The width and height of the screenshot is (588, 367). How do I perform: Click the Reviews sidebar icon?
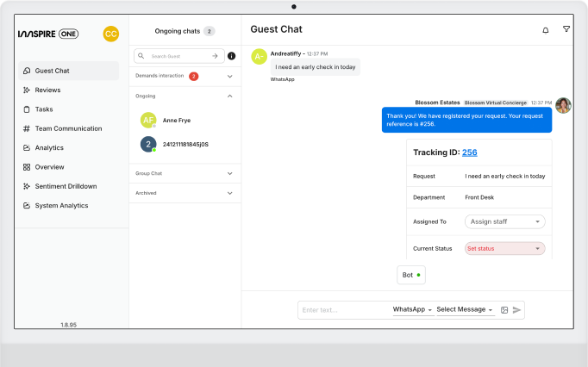pos(27,90)
